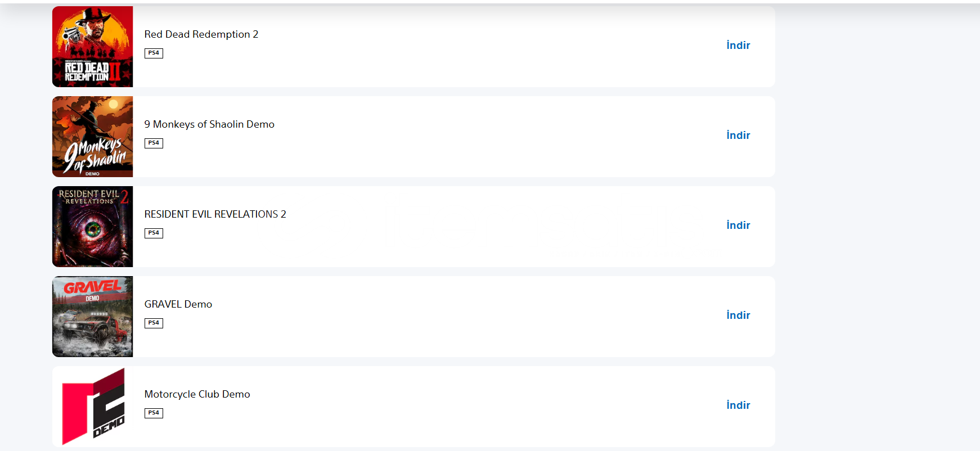
Task: Select the 9 Monkeys of Shaolin Demo title
Action: pyautogui.click(x=209, y=124)
